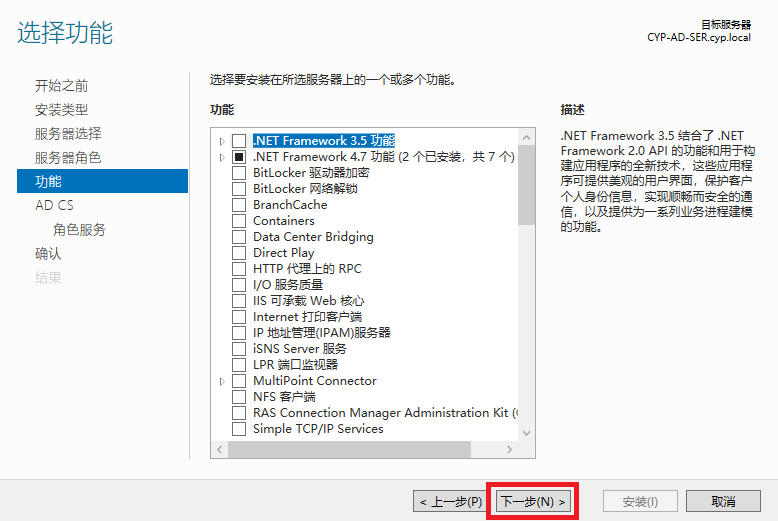Enable NFS 客户端 checkbox
Screen dimensions: 778x521
239,396
